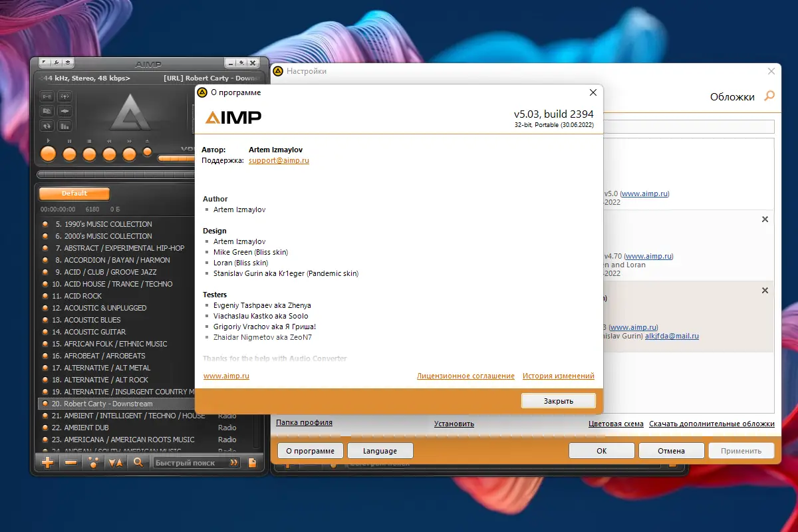Open История изменений link
The image size is (798, 532).
click(x=559, y=376)
